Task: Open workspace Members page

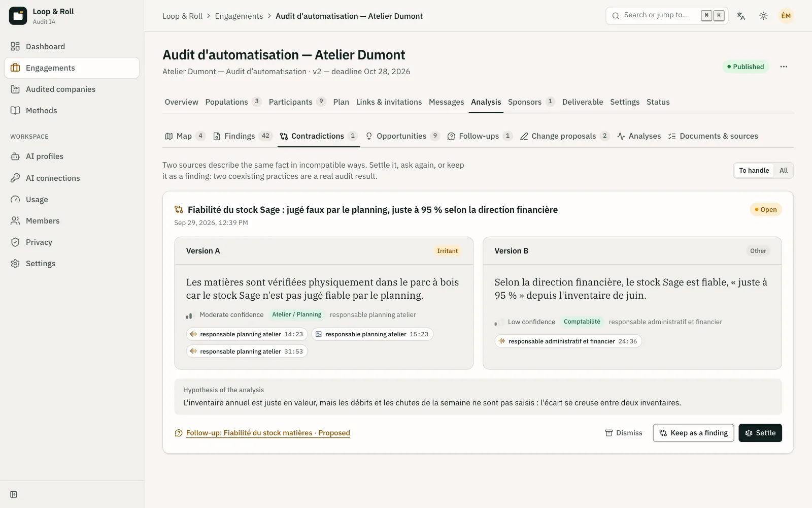Action: pyautogui.click(x=72, y=221)
